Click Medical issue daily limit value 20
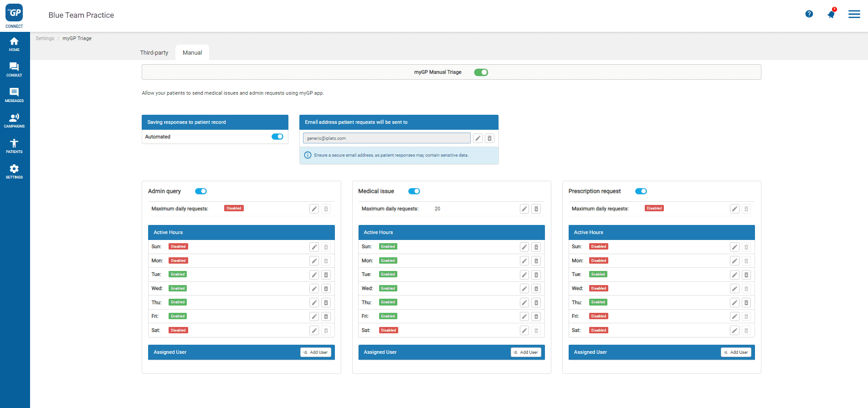Image resolution: width=868 pixels, height=408 pixels. point(437,209)
